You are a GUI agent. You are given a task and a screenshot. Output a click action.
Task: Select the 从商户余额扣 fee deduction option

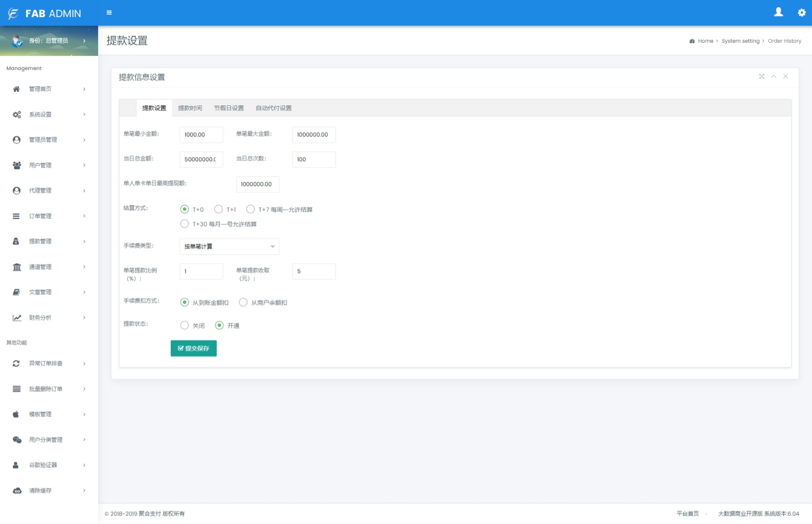pyautogui.click(x=243, y=302)
